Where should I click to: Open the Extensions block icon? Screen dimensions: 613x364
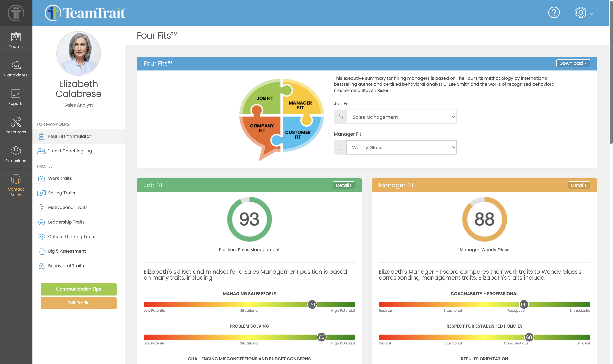pos(16,151)
